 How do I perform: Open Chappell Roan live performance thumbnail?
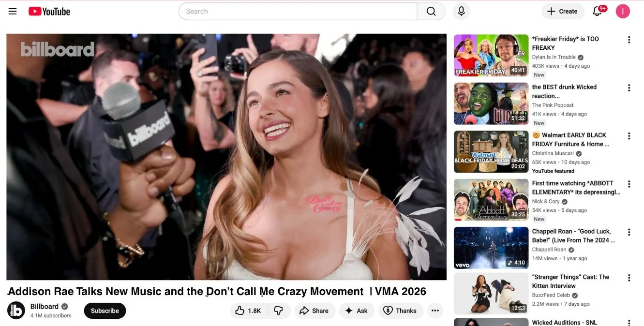[x=491, y=248]
